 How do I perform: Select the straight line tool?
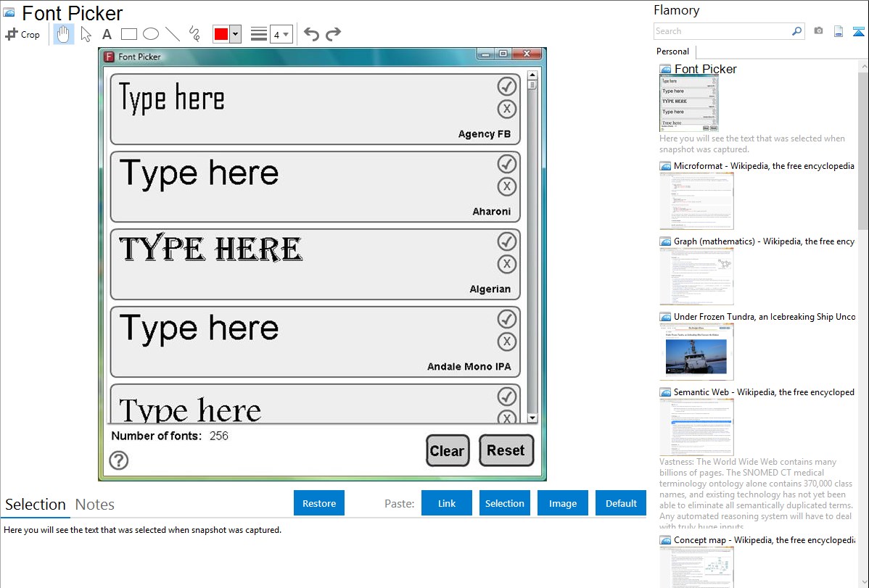pos(173,34)
